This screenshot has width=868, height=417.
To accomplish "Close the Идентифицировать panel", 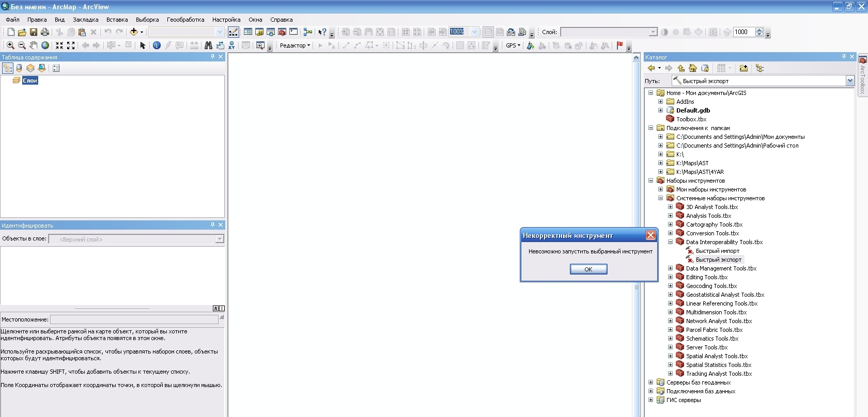I will [221, 225].
